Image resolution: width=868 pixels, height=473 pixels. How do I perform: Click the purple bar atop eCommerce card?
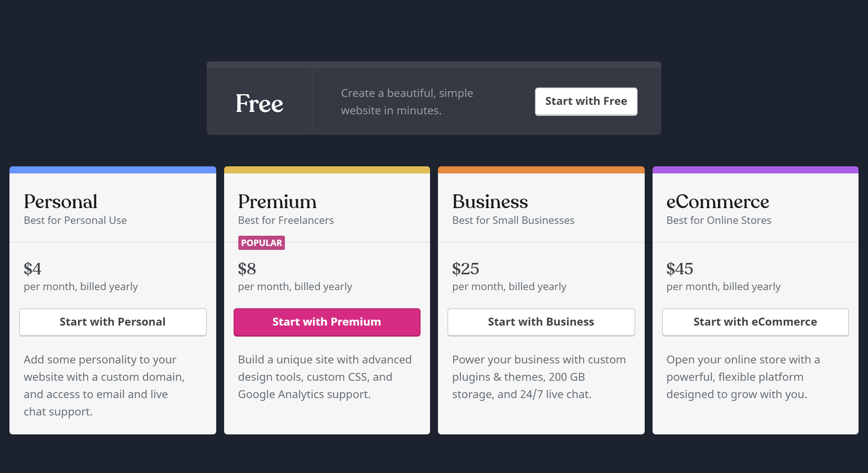click(755, 170)
